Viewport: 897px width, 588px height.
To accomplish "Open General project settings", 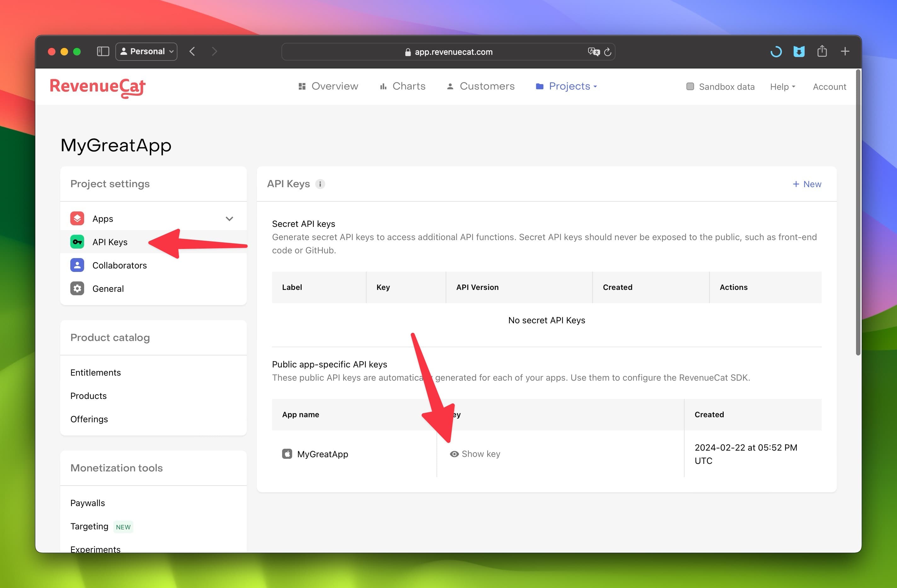I will [153, 288].
